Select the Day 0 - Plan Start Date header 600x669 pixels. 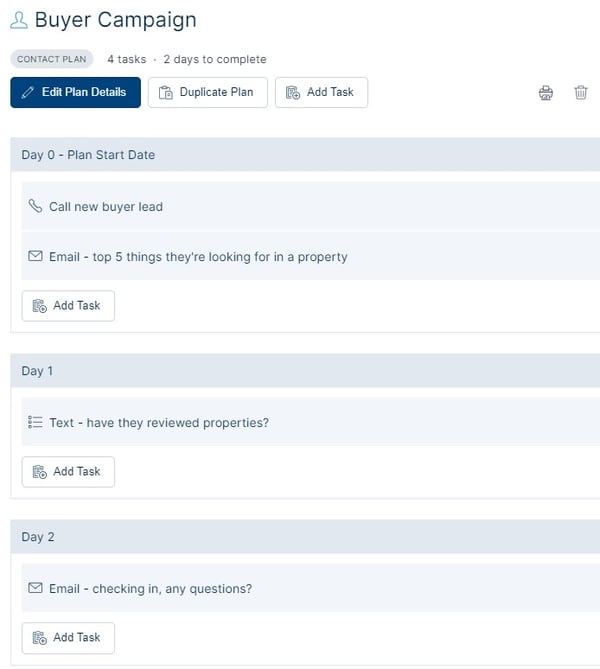pos(305,154)
